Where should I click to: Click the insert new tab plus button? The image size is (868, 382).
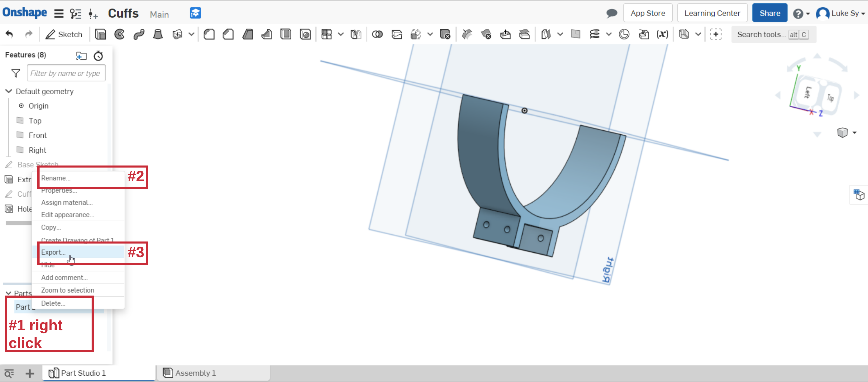[30, 373]
